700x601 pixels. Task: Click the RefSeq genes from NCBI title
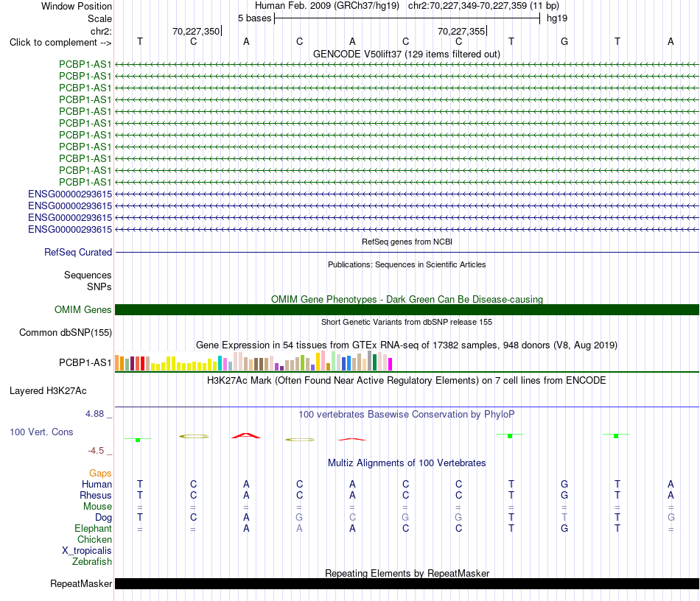[407, 242]
